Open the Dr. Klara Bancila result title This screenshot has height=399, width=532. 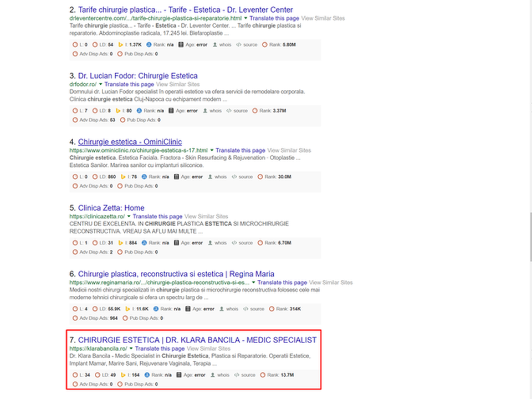[x=197, y=340]
